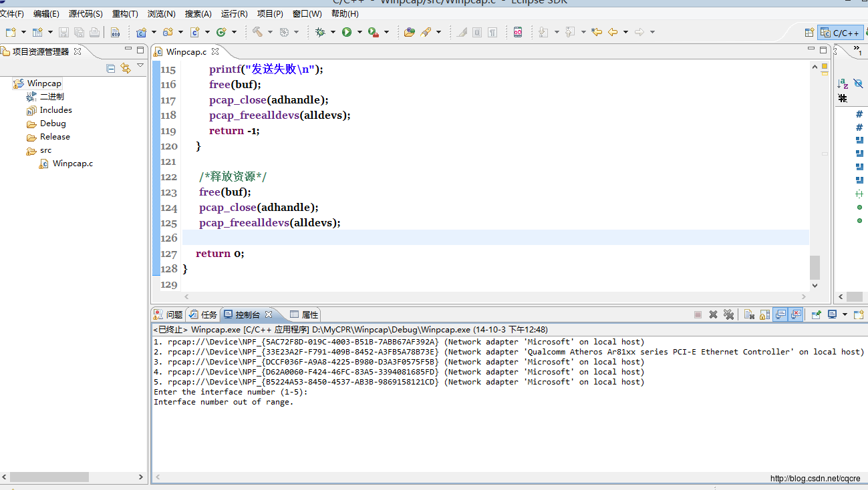The height and width of the screenshot is (490, 868).
Task: Switch to the 问题 tab
Action: pos(168,314)
